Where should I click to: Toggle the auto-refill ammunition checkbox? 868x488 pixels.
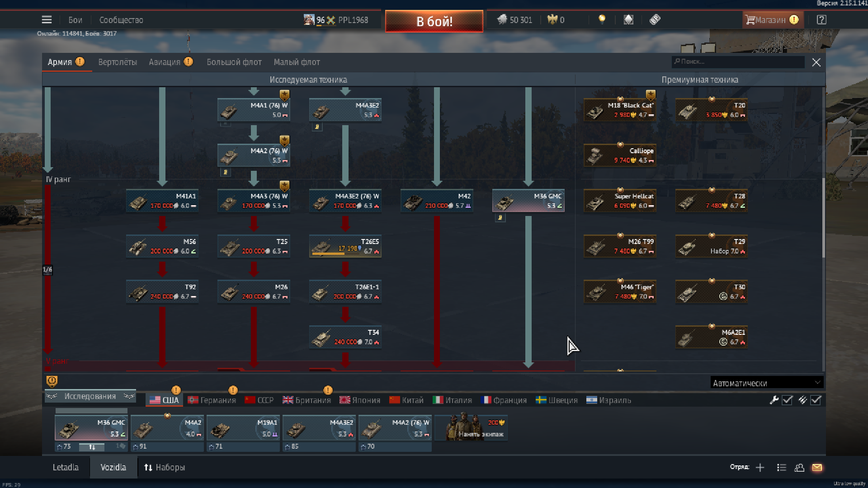pos(816,400)
